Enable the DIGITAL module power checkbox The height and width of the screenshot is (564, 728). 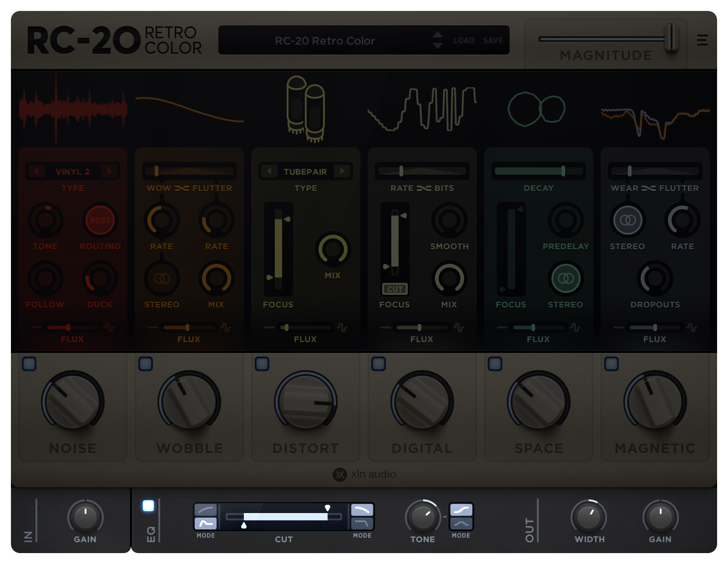coord(379,364)
